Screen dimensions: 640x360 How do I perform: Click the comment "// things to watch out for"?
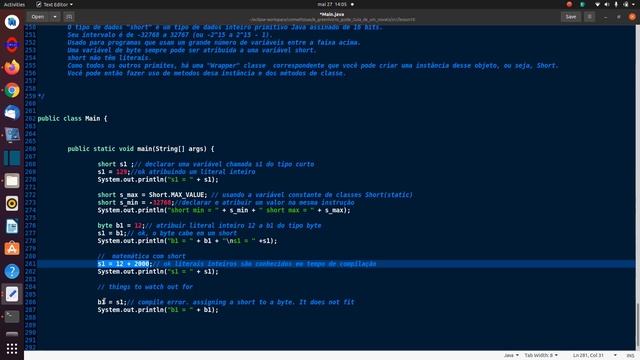pyautogui.click(x=145, y=287)
